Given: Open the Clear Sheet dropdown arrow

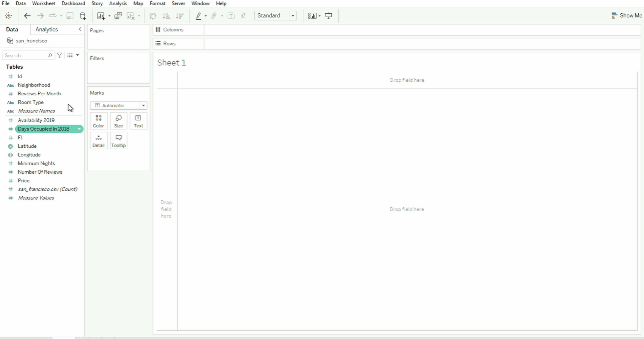Looking at the screenshot, I should (x=139, y=16).
